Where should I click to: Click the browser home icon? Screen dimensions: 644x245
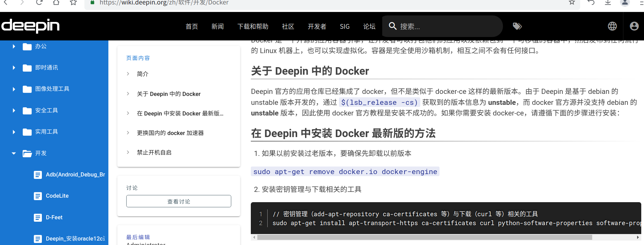(56, 2)
